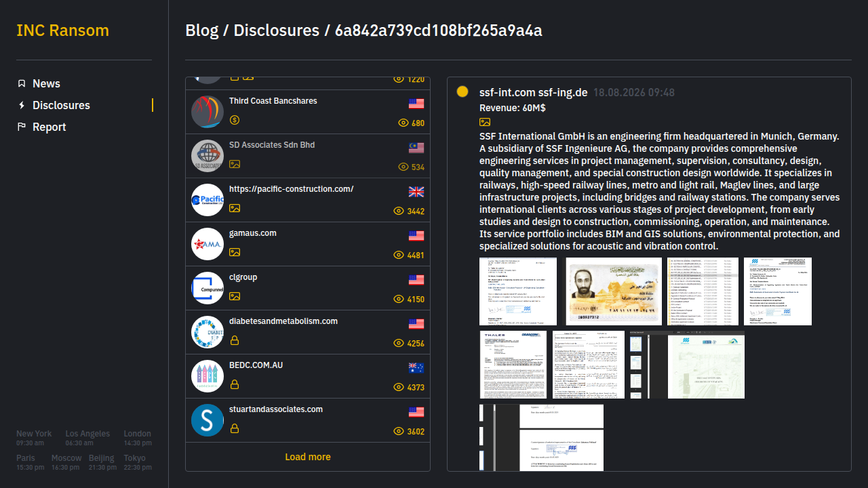Click the Australian flag on BEDC.COM.AU row

coord(416,368)
